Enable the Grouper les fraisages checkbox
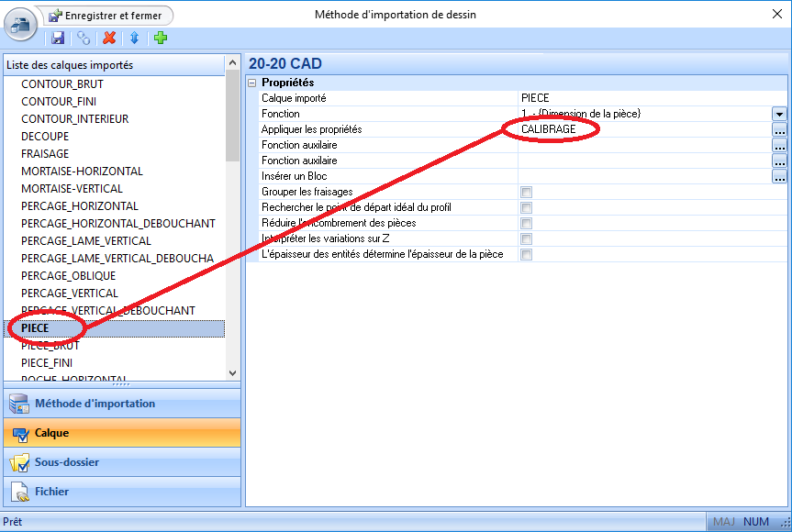This screenshot has height=532, width=792. (526, 193)
